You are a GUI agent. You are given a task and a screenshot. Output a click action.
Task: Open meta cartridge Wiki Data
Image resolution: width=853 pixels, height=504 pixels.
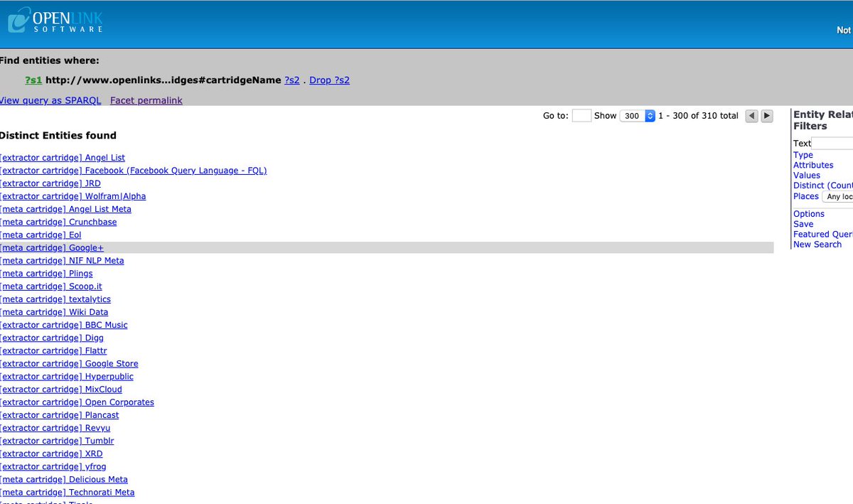pos(54,312)
